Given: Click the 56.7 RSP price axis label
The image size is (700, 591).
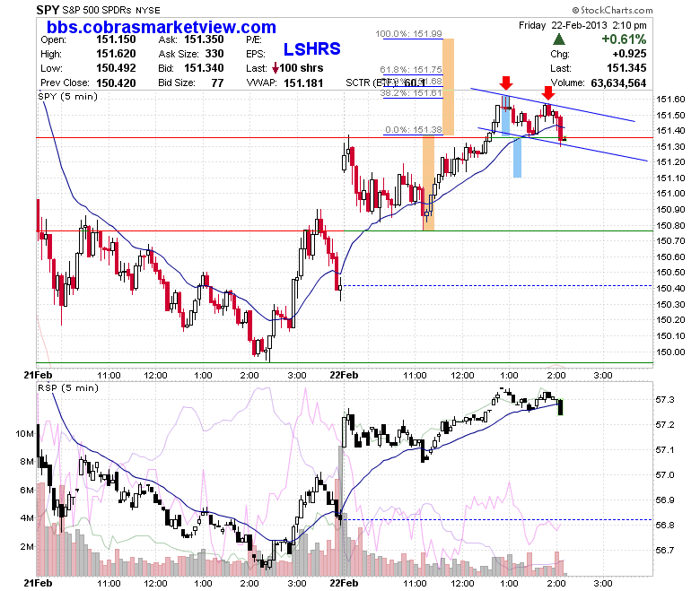Looking at the screenshot, I should [665, 550].
